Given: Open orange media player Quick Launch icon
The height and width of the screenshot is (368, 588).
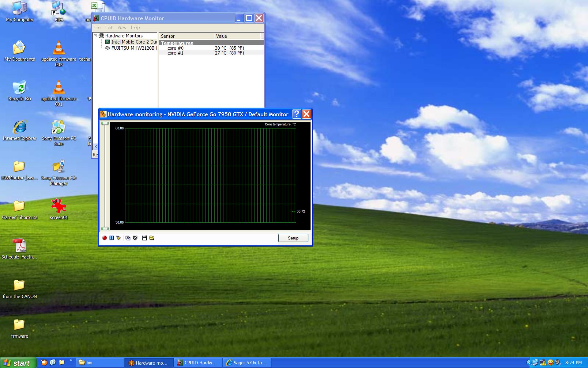Looking at the screenshot, I should pyautogui.click(x=44, y=362).
